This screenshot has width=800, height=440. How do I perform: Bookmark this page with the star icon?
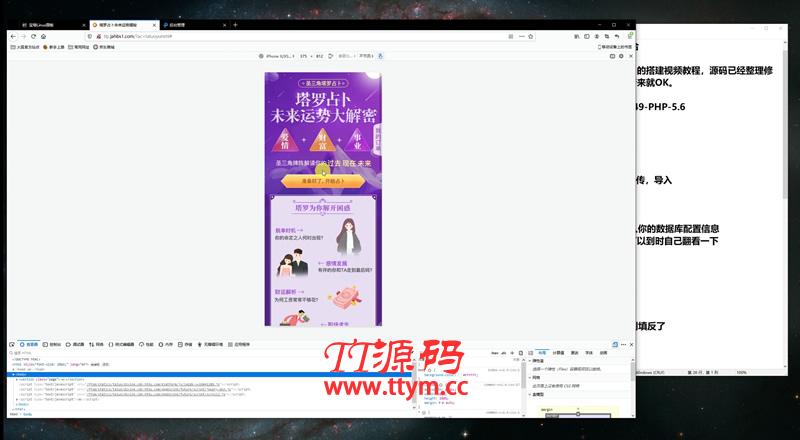point(531,37)
